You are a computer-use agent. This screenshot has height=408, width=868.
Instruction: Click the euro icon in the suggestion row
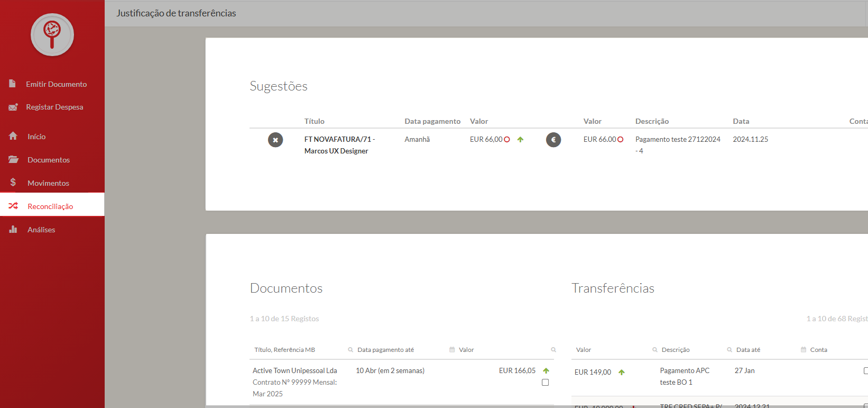tap(553, 140)
